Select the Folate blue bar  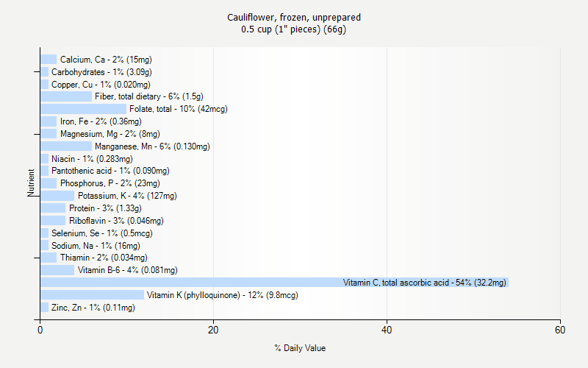tap(84, 109)
